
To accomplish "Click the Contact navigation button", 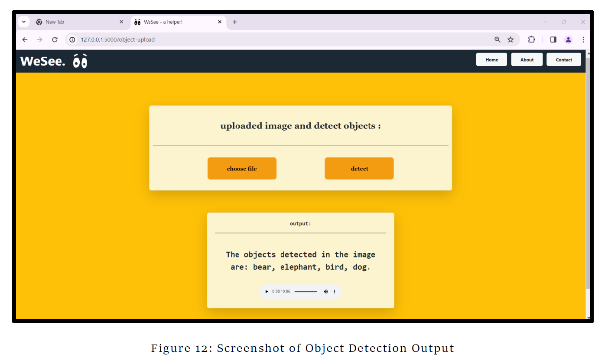I will pyautogui.click(x=563, y=59).
